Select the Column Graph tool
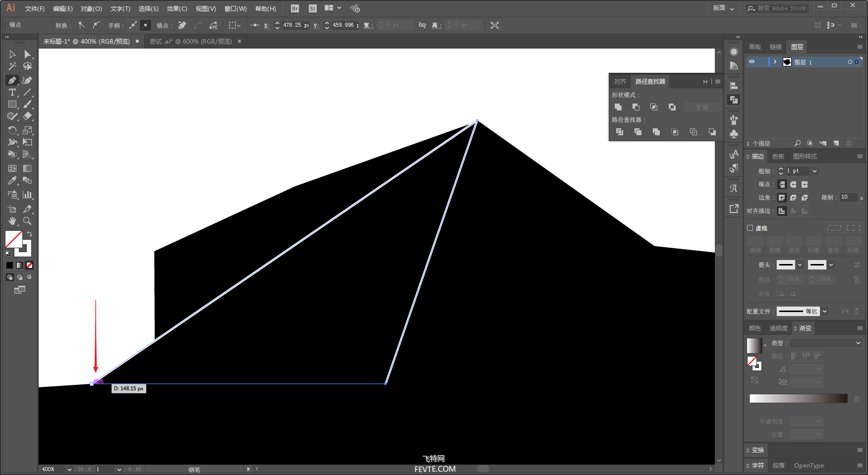 (x=27, y=195)
